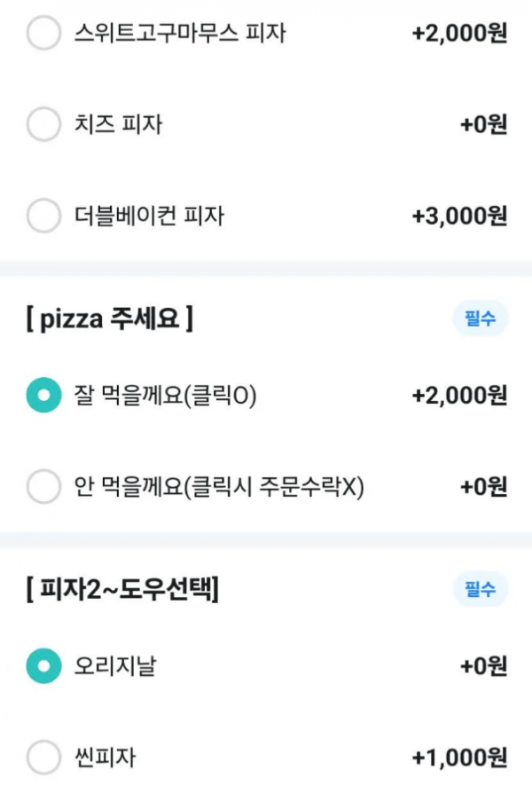
Task: Tap the 치즈 피자 text label
Action: click(118, 125)
